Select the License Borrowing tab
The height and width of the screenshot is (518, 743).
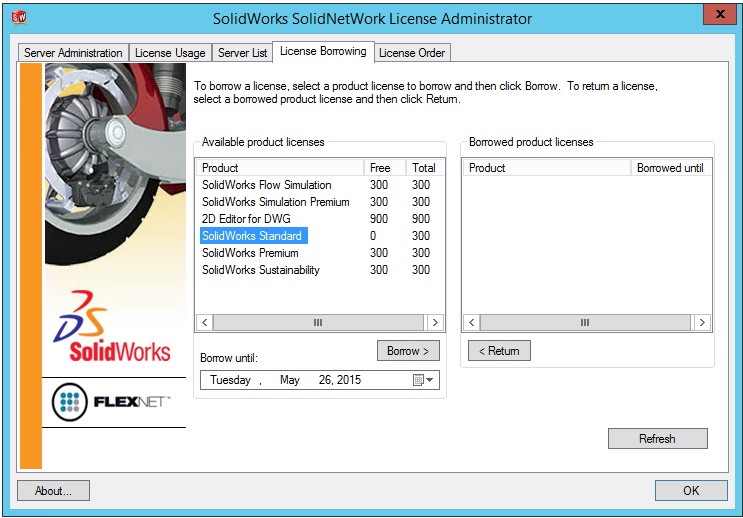[323, 51]
